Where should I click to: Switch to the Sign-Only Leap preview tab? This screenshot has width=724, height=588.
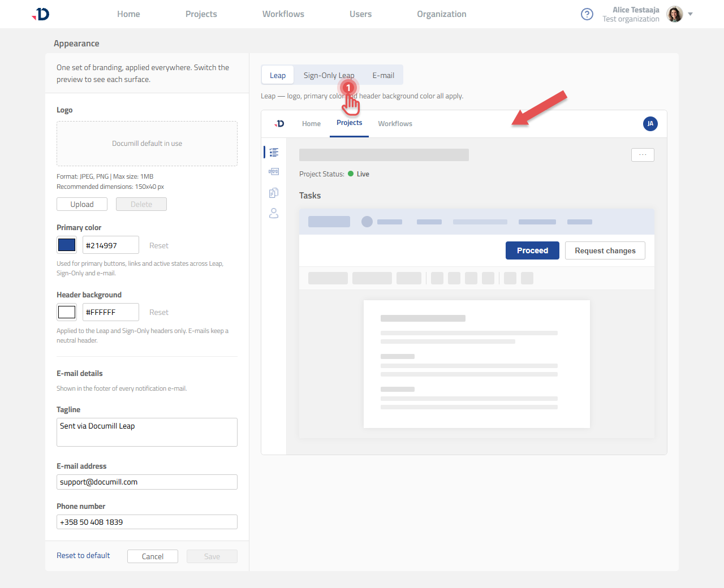pos(329,75)
